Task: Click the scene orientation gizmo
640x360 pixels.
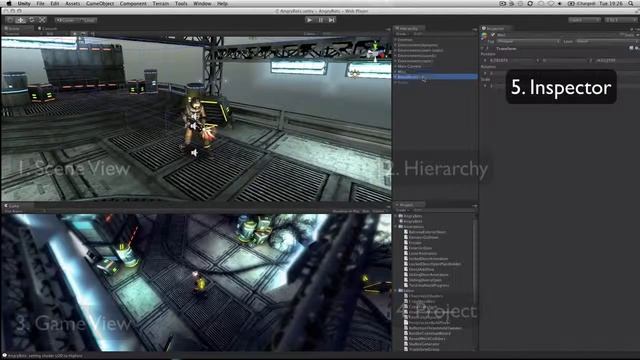Action: pyautogui.click(x=376, y=51)
